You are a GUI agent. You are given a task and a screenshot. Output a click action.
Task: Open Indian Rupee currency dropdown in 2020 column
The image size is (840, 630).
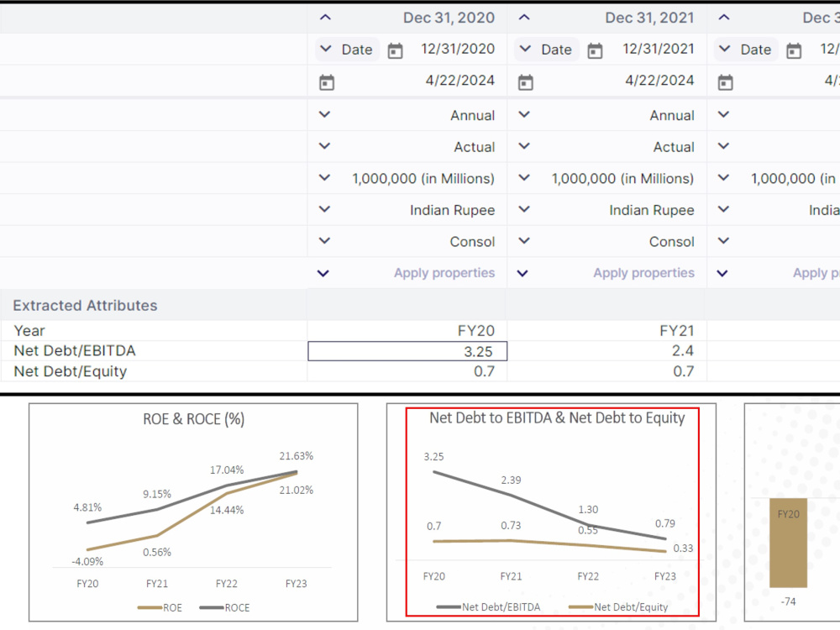pyautogui.click(x=324, y=209)
